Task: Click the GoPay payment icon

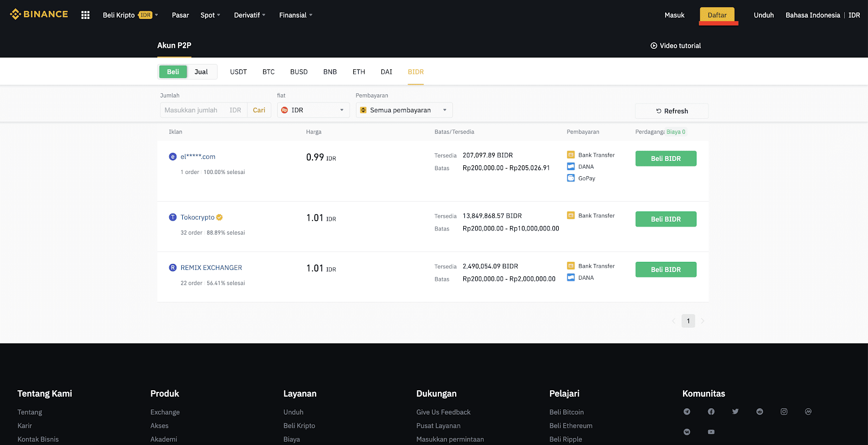Action: point(571,178)
